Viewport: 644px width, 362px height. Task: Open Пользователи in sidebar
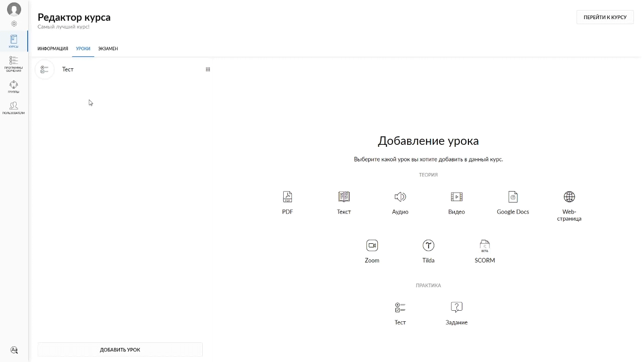(14, 108)
